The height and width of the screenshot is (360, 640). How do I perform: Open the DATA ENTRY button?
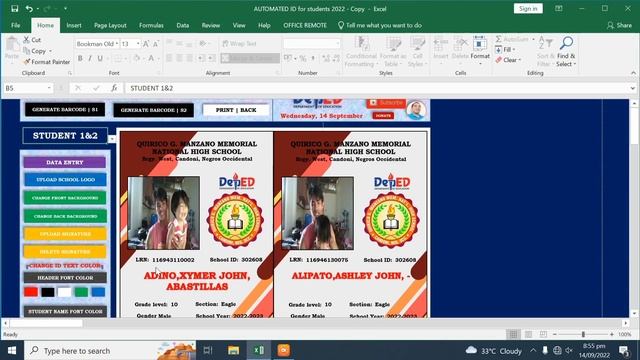65,162
